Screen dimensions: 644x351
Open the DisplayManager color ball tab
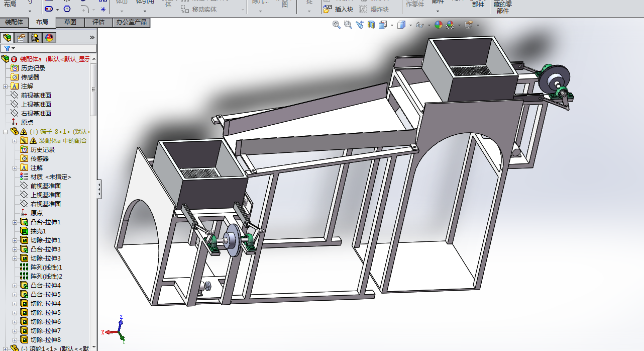49,38
